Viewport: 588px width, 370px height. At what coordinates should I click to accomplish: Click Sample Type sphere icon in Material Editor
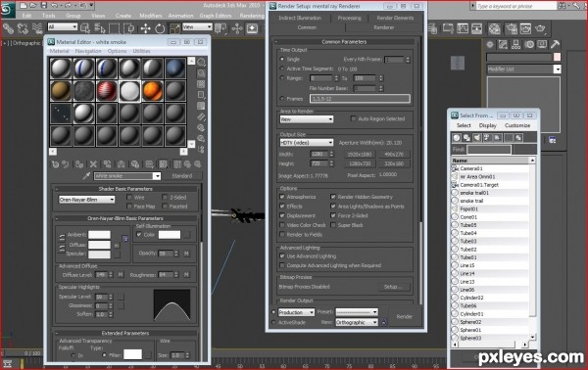201,62
